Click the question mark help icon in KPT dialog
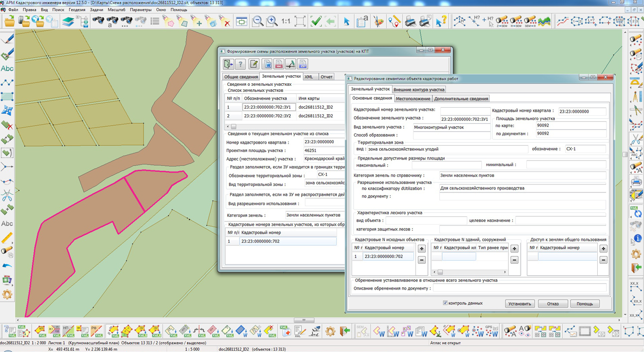Viewport: 644px width, 352px height. point(240,64)
